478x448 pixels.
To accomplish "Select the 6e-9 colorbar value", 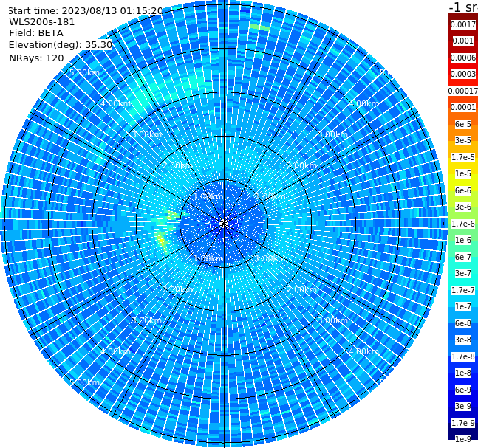I will tap(463, 390).
